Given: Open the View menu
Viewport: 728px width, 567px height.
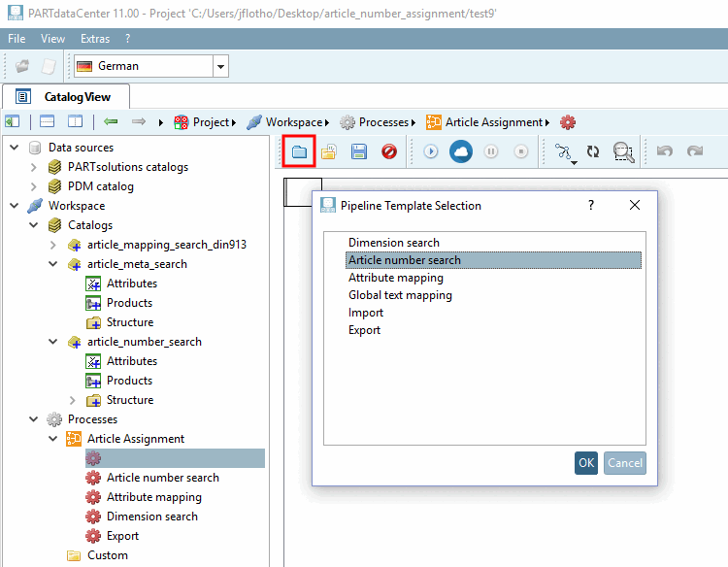Looking at the screenshot, I should (52, 39).
